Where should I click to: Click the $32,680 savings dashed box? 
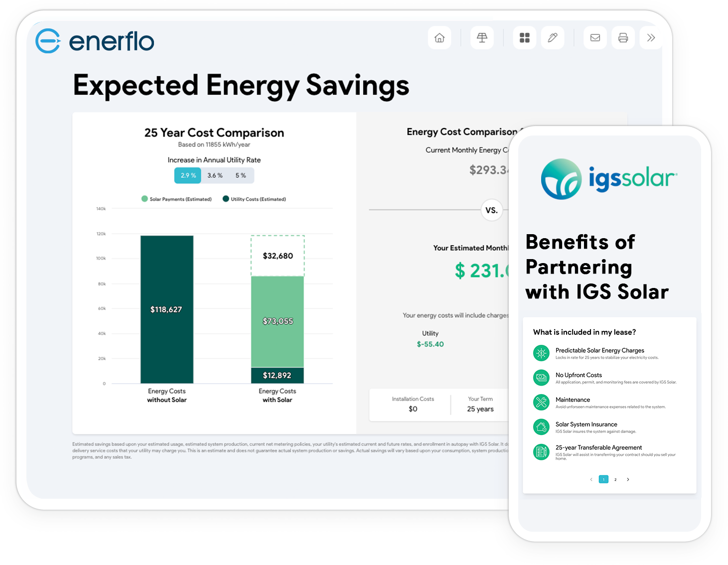[x=278, y=256]
